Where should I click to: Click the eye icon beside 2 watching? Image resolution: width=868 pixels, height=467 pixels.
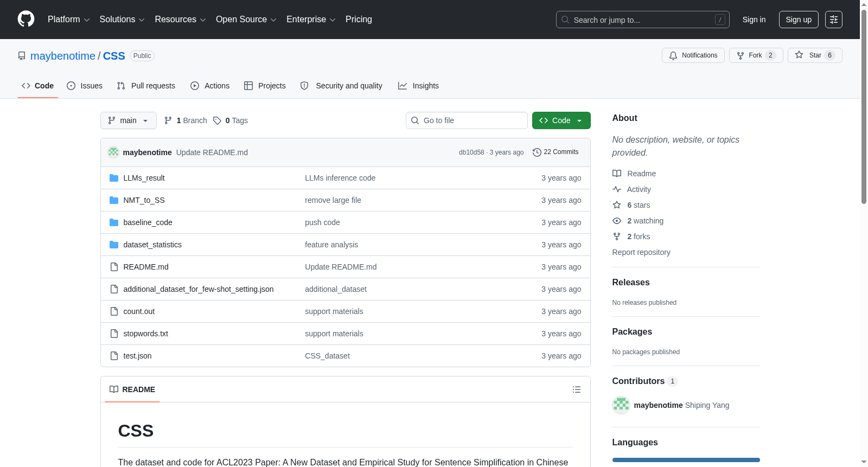click(617, 221)
